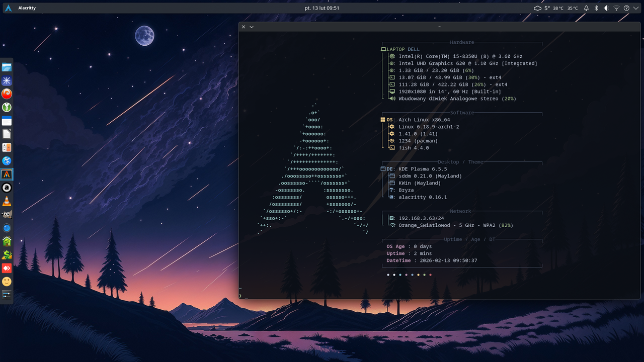Open the calculator from the dock

pyautogui.click(x=7, y=148)
